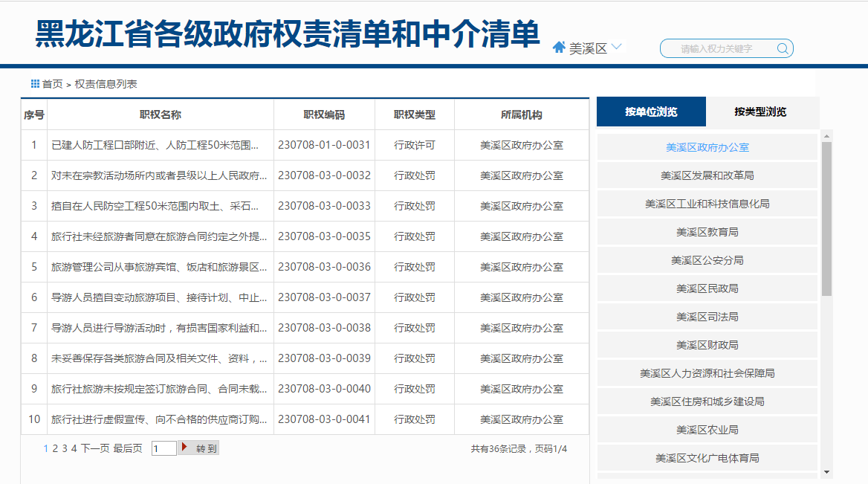Open row 3 擅自在人民防空工程50米 entry

[x=155, y=206]
